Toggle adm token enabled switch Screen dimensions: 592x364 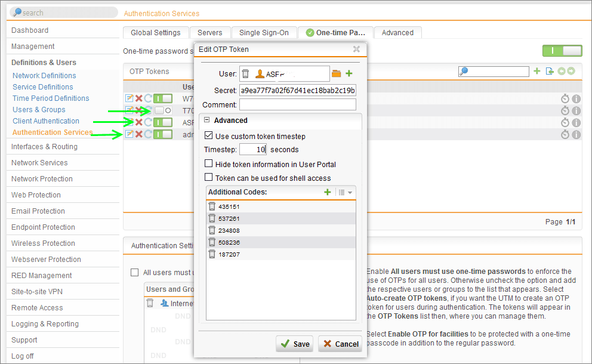tap(163, 134)
